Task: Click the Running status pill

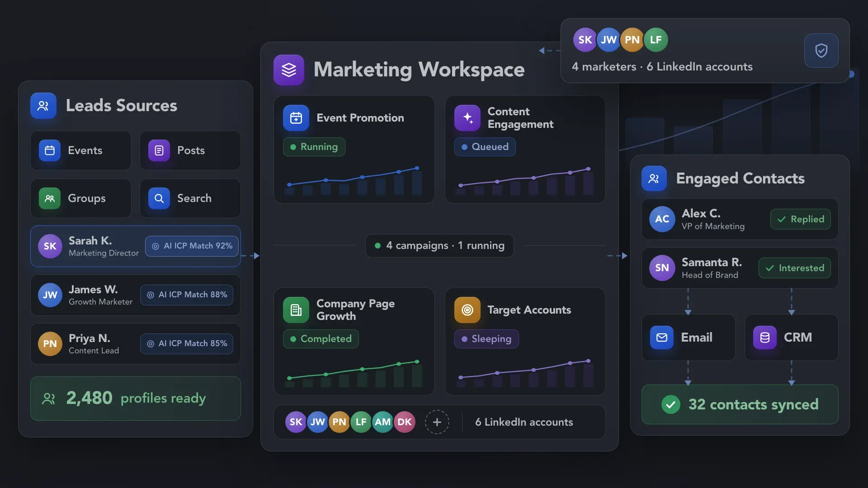Action: pos(314,147)
